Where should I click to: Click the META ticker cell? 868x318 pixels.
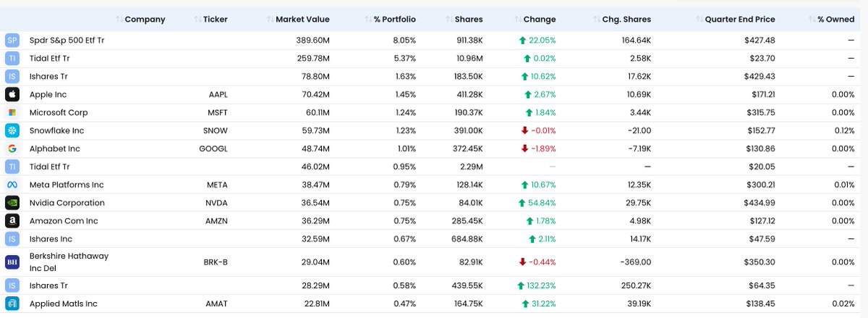click(217, 185)
